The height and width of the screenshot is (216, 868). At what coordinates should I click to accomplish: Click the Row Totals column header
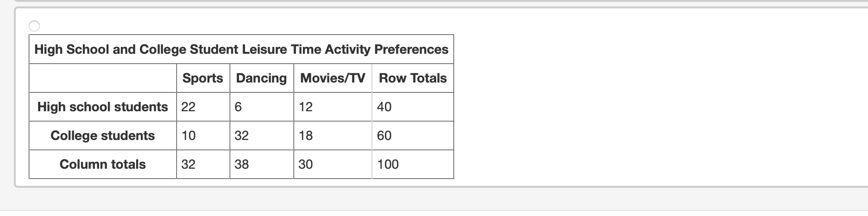(x=412, y=78)
